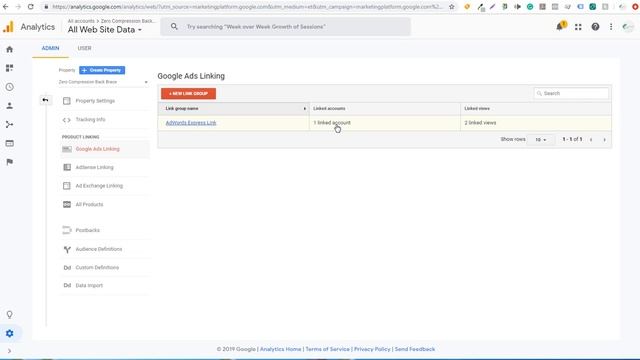
Task: Open notifications bell
Action: 560,27
